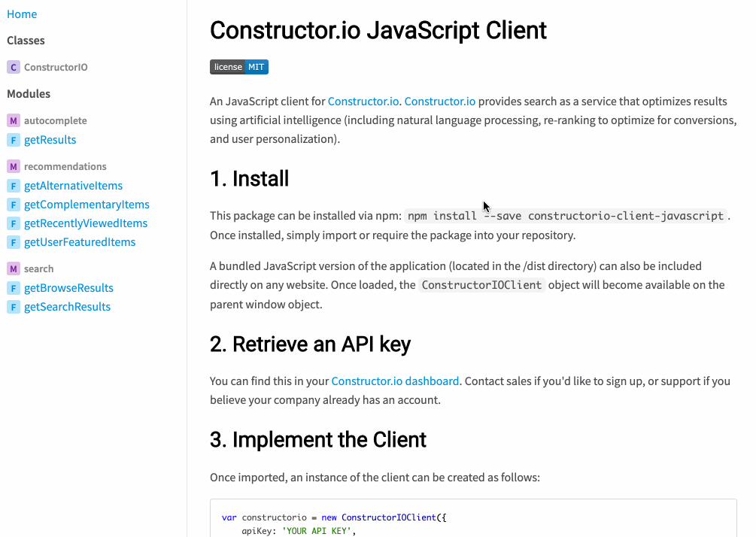Click the F icon beside getResults
The height and width of the screenshot is (537, 756).
[14, 140]
